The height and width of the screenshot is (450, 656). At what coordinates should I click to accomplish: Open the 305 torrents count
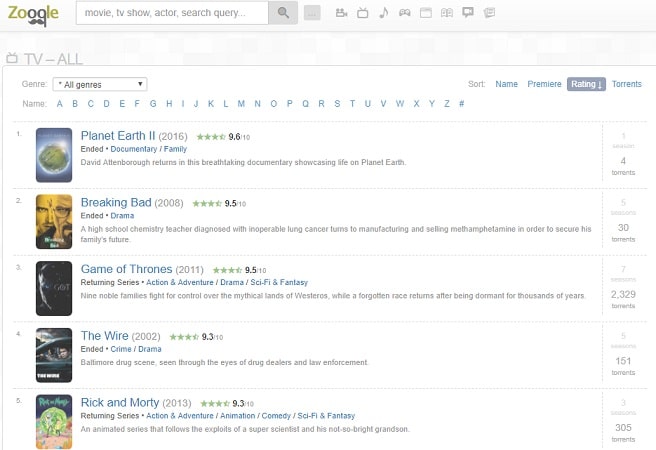[x=623, y=432]
